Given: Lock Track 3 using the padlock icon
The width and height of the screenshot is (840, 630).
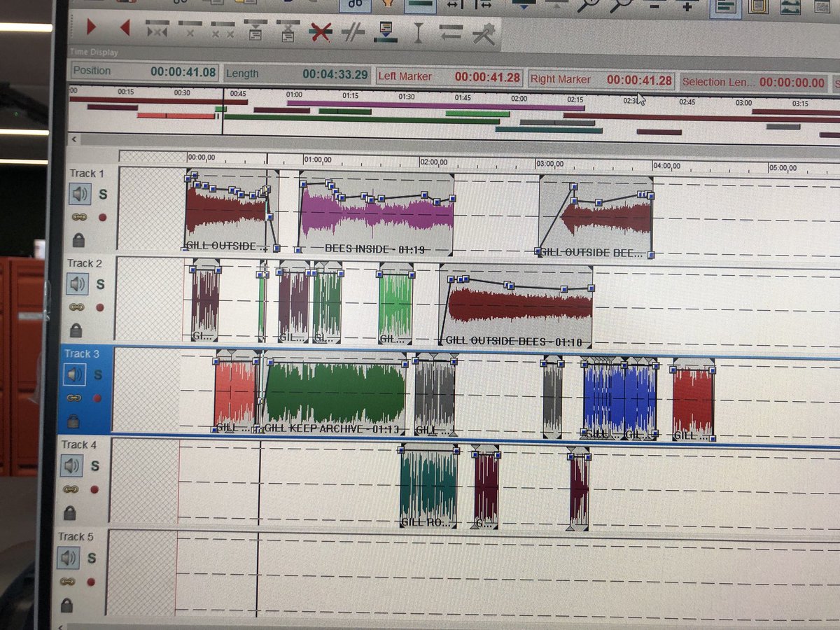Looking at the screenshot, I should [76, 417].
